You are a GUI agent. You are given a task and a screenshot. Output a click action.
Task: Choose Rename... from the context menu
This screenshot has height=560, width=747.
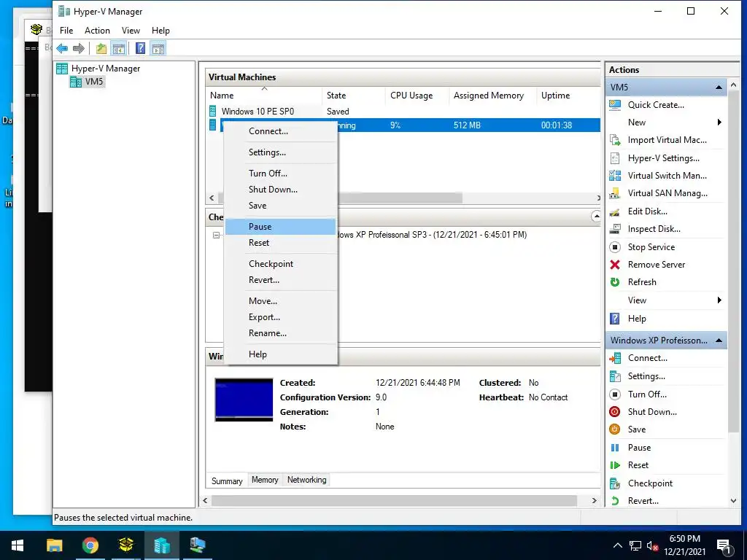[281, 333]
